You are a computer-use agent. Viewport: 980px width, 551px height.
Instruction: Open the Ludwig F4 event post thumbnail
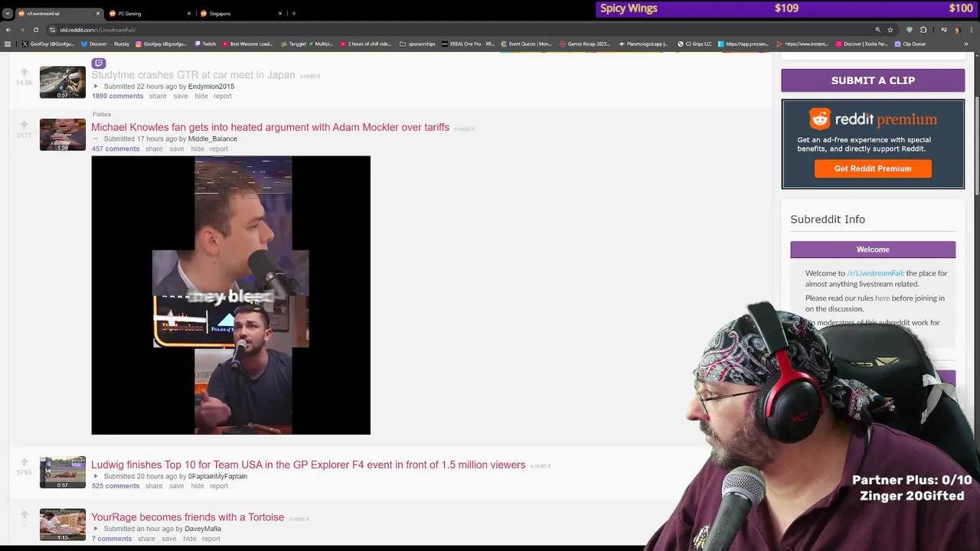coord(63,472)
